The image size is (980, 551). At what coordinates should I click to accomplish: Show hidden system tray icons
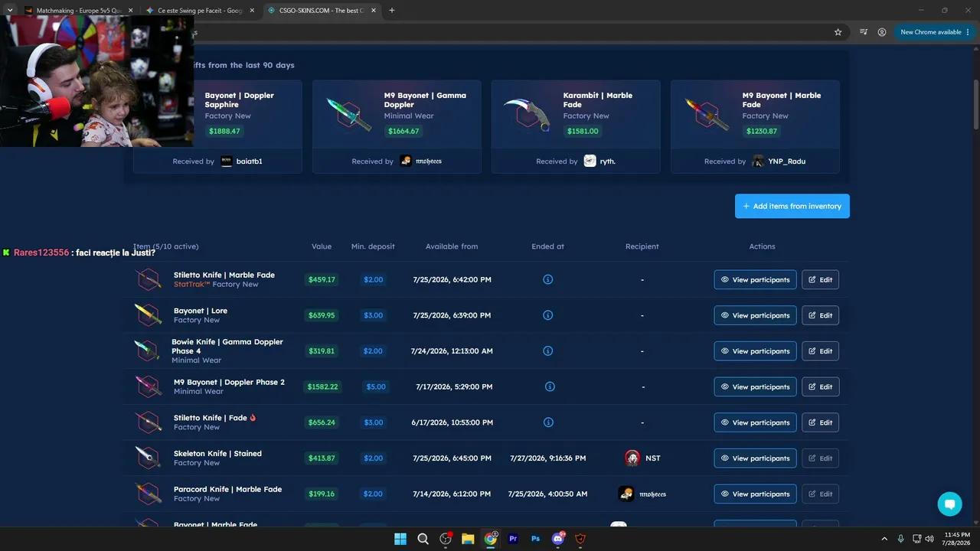pyautogui.click(x=884, y=539)
